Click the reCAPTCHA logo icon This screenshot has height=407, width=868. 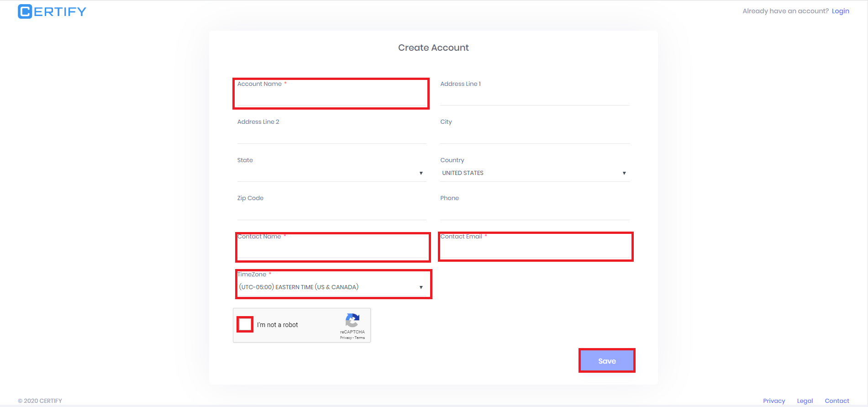point(352,320)
